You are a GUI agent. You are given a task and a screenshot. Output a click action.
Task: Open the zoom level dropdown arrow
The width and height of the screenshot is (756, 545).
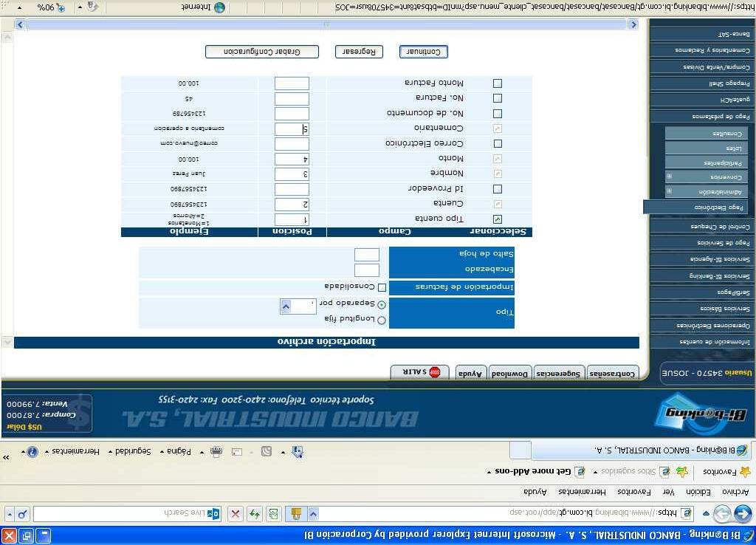pyautogui.click(x=20, y=7)
